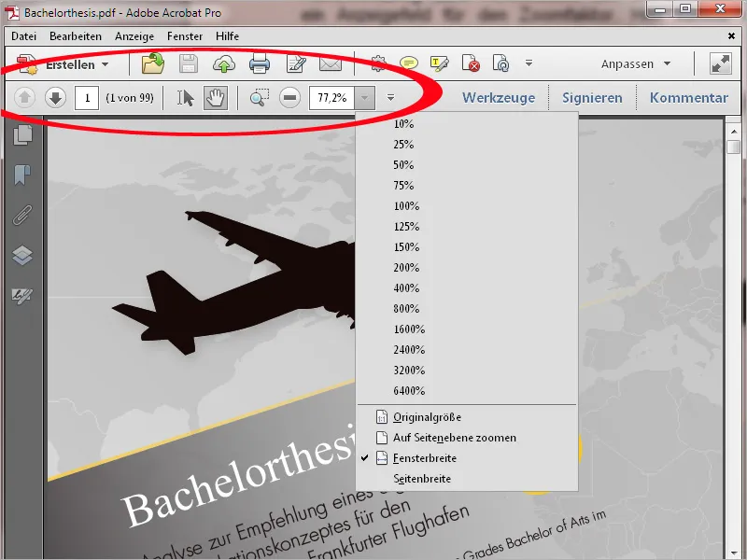Close the document with menu bar X
The width and height of the screenshot is (747, 560).
click(x=731, y=36)
